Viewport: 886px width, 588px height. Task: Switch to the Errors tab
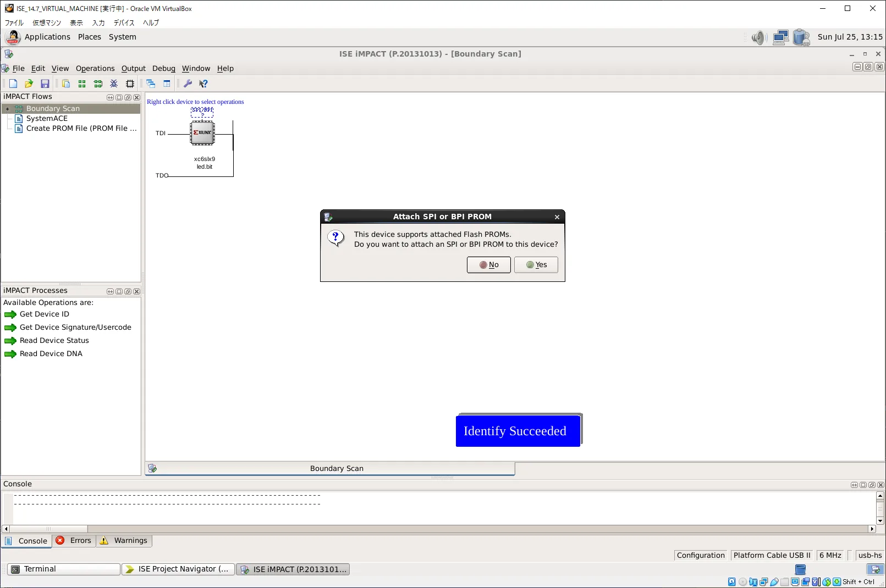74,541
